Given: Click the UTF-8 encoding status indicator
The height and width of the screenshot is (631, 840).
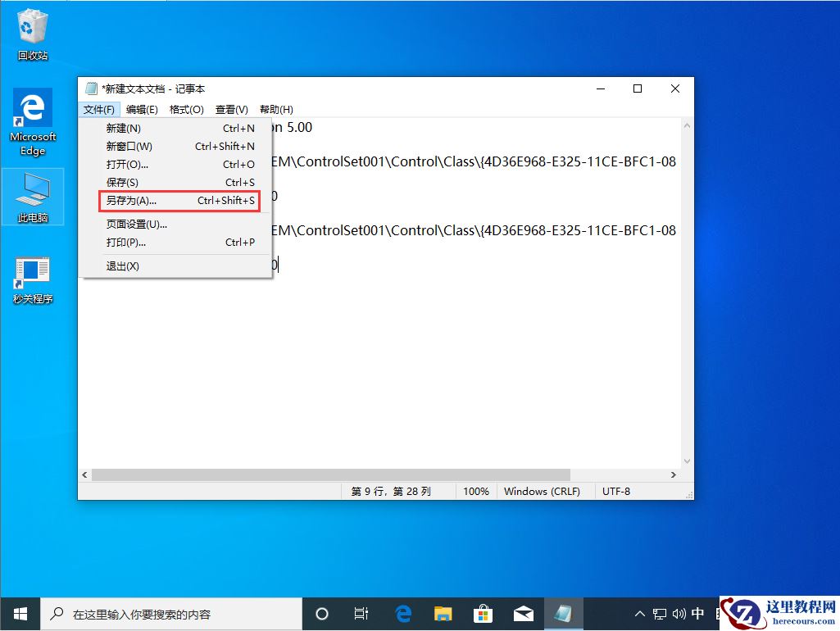Looking at the screenshot, I should [617, 490].
